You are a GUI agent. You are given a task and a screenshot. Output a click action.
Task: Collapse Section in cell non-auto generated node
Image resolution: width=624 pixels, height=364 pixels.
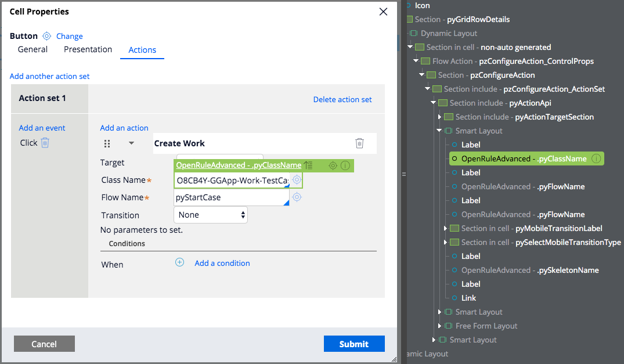tap(410, 47)
